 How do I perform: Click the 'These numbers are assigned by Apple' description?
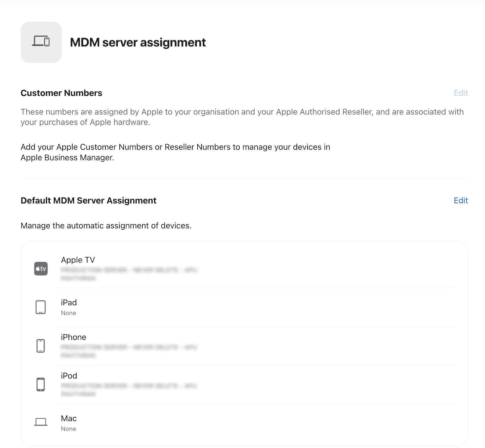[x=242, y=117]
